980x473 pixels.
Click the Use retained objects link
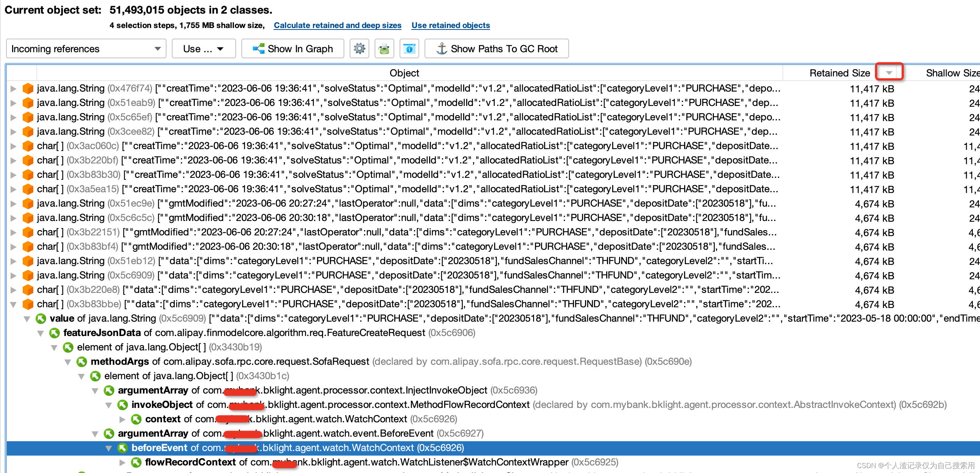[x=450, y=25]
